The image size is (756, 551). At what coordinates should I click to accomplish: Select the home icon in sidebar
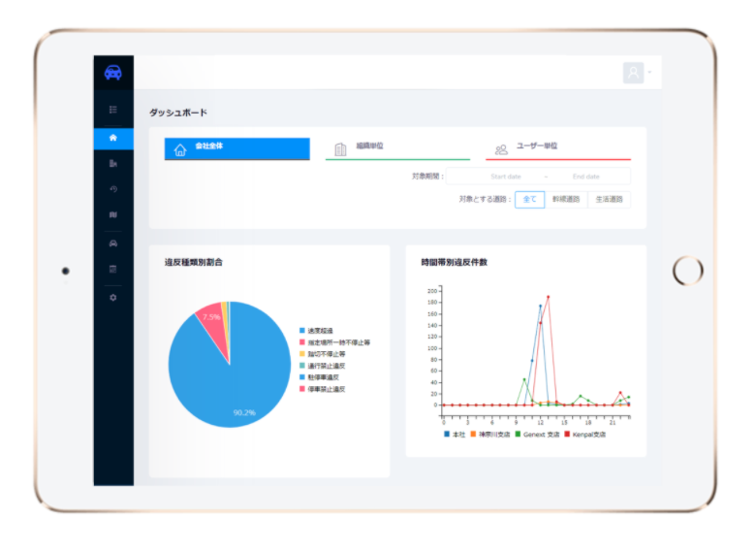113,138
